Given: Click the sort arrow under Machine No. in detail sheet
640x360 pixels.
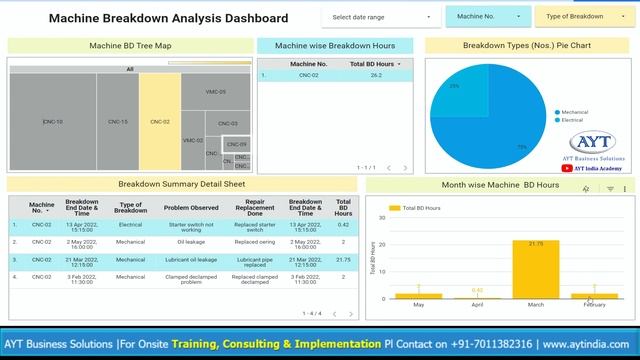Looking at the screenshot, I should (47, 211).
